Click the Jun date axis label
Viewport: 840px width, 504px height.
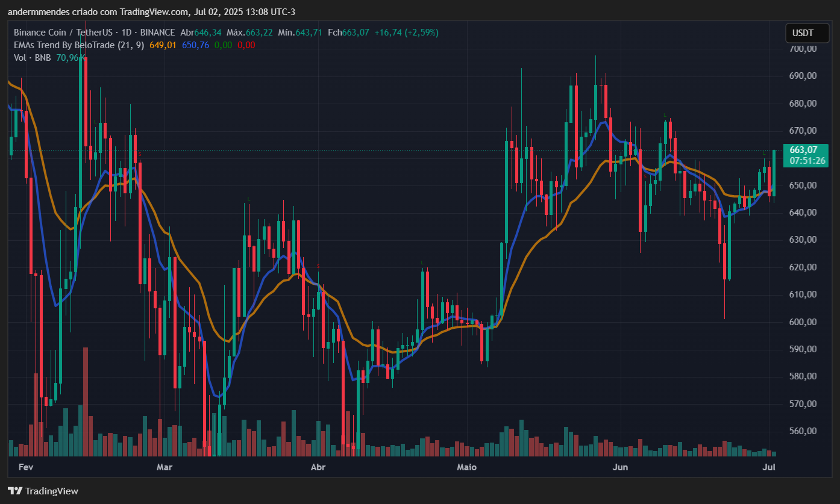point(619,467)
